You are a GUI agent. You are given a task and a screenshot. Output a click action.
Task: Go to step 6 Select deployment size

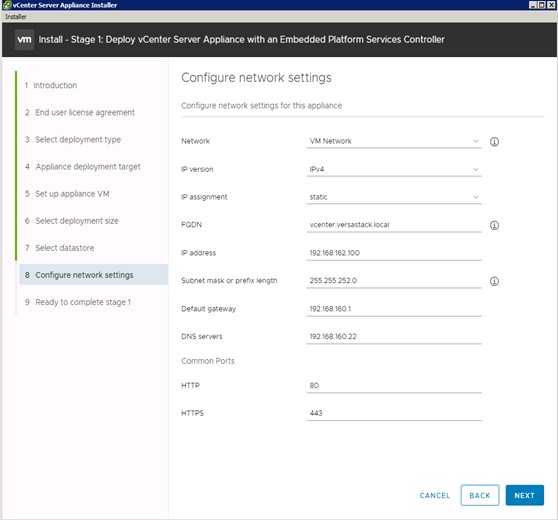[x=72, y=221]
